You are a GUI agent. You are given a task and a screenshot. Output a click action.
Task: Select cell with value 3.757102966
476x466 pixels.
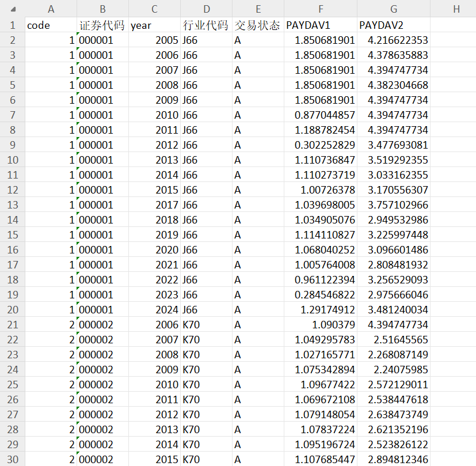coord(394,204)
